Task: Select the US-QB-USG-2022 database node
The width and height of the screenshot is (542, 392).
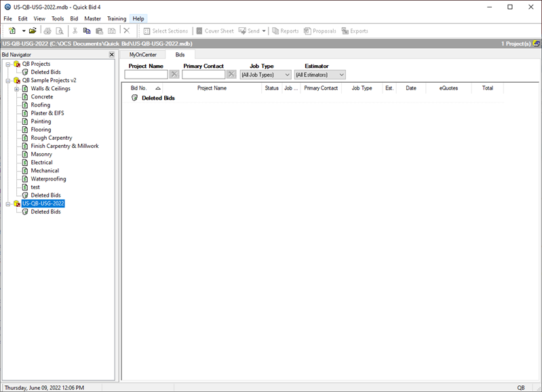Action: point(43,203)
